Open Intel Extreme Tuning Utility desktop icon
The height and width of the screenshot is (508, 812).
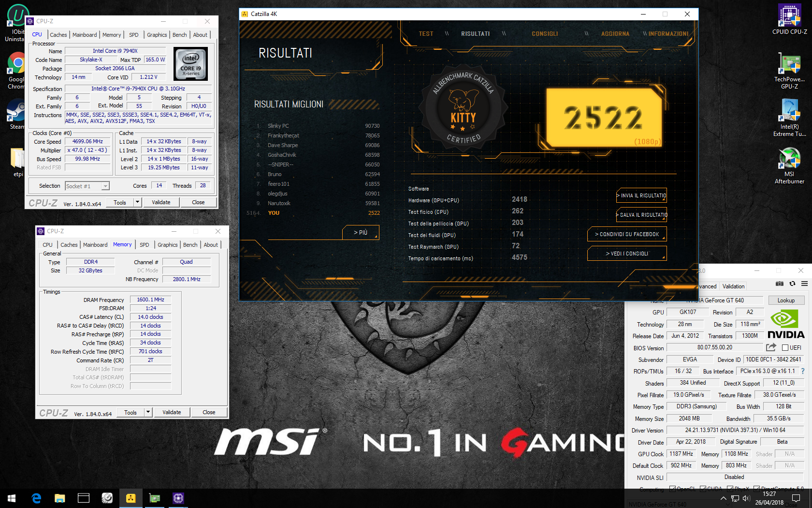tap(789, 118)
